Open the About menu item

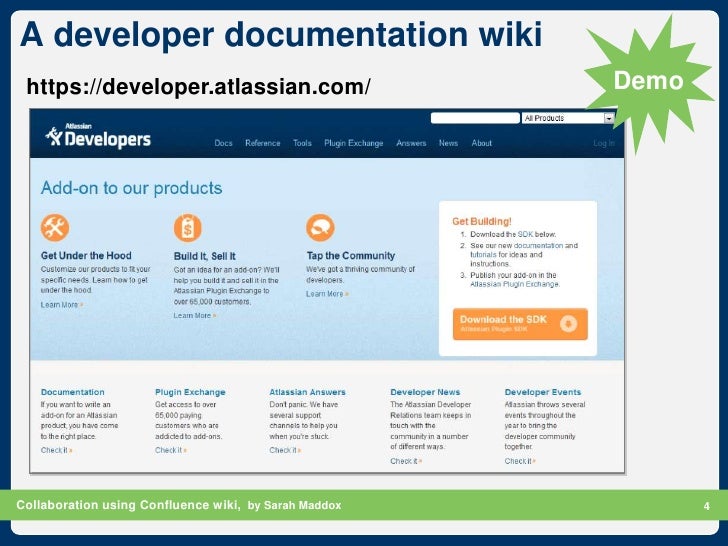coord(481,143)
